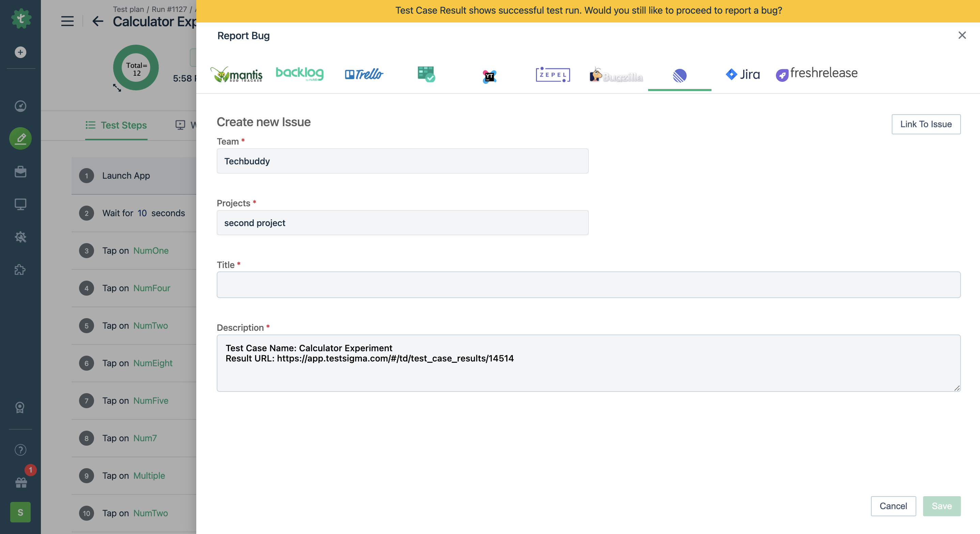Click the green S user avatar

pos(20,512)
